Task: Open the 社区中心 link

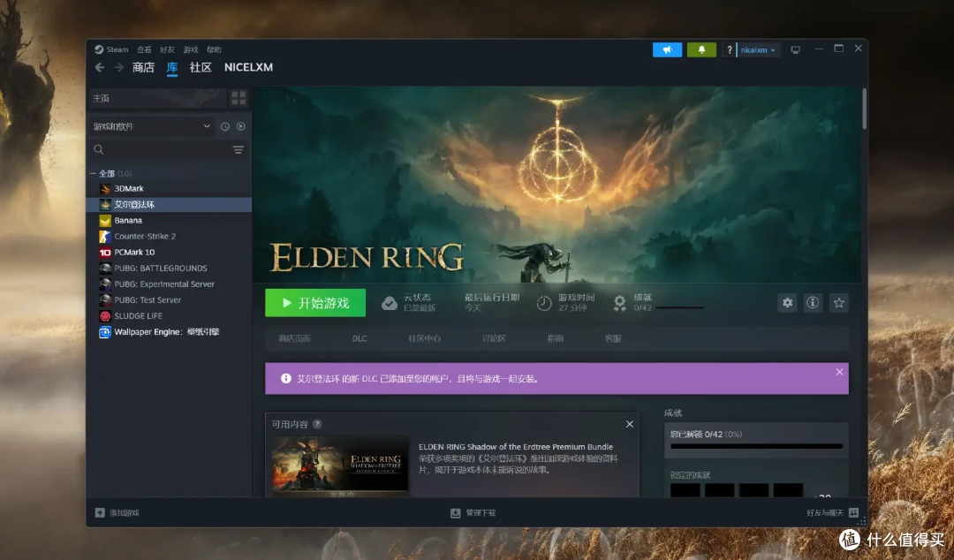Action: [x=424, y=338]
